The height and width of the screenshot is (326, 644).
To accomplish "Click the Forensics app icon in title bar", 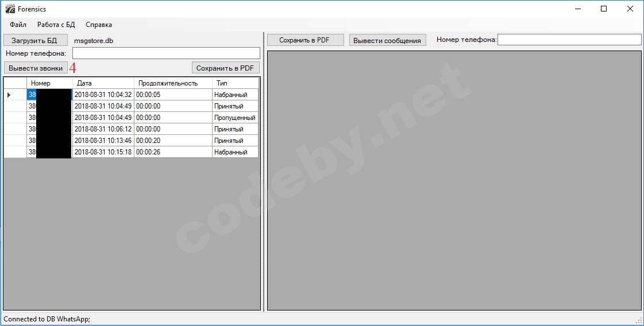I will pos(10,9).
